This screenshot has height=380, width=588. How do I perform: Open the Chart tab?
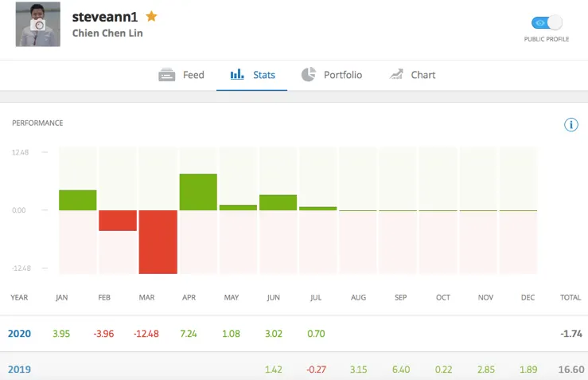coord(423,75)
